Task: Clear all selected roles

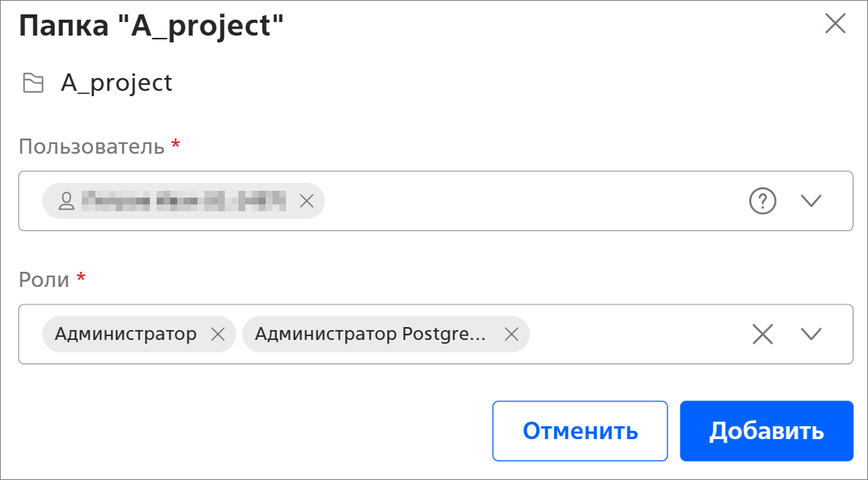Action: pos(762,334)
